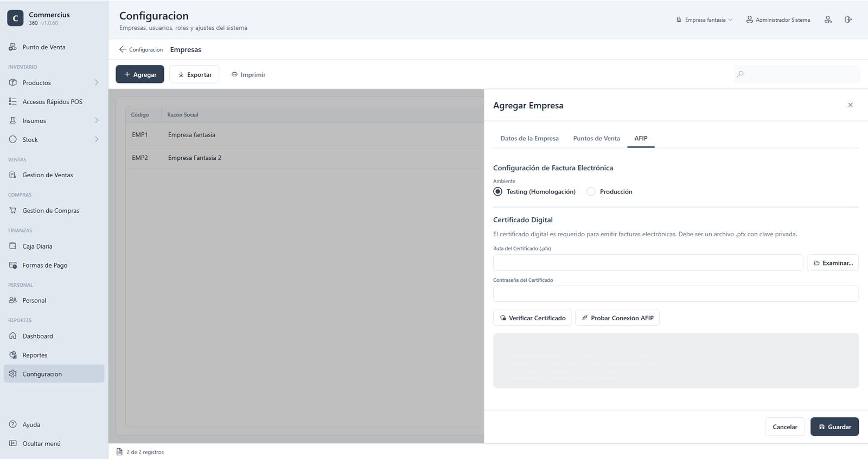Screen dimensions: 868x459
Task: Expand the Productos submenu chevron
Action: (97, 82)
